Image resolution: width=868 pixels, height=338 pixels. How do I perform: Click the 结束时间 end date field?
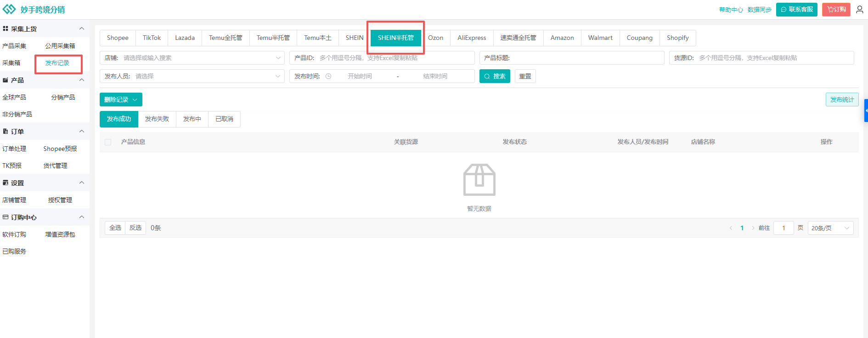[435, 76]
